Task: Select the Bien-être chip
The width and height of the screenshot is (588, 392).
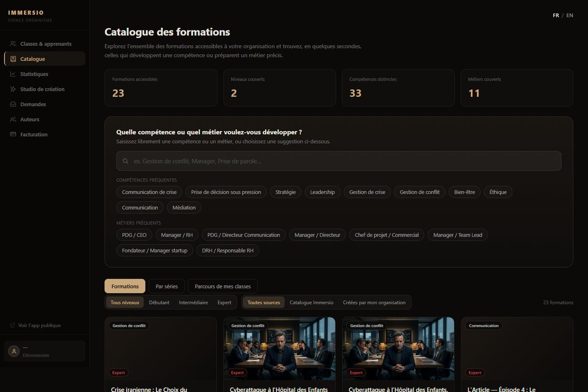Action: coord(465,192)
